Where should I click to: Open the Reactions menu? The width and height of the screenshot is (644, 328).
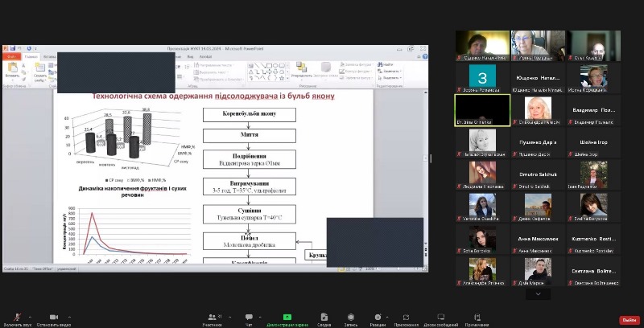click(x=378, y=318)
